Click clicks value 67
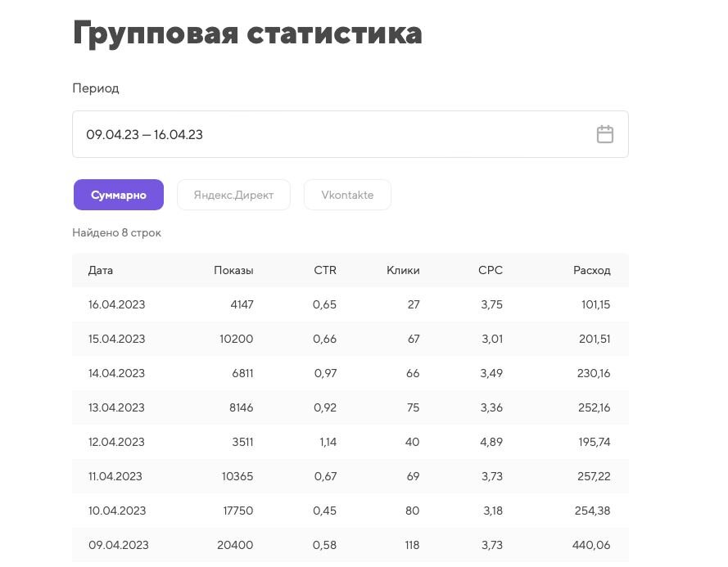This screenshot has height=567, width=728. click(414, 339)
